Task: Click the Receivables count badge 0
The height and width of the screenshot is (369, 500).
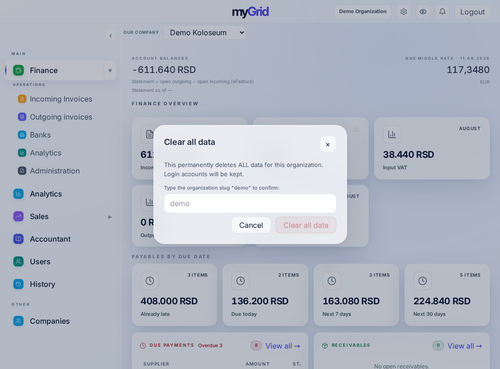Action: tap(438, 345)
